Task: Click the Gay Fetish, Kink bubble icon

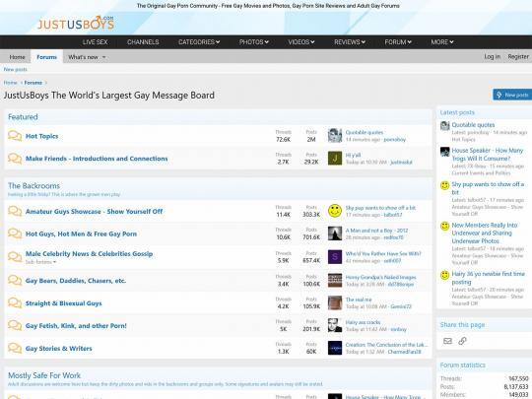Action: (x=15, y=325)
